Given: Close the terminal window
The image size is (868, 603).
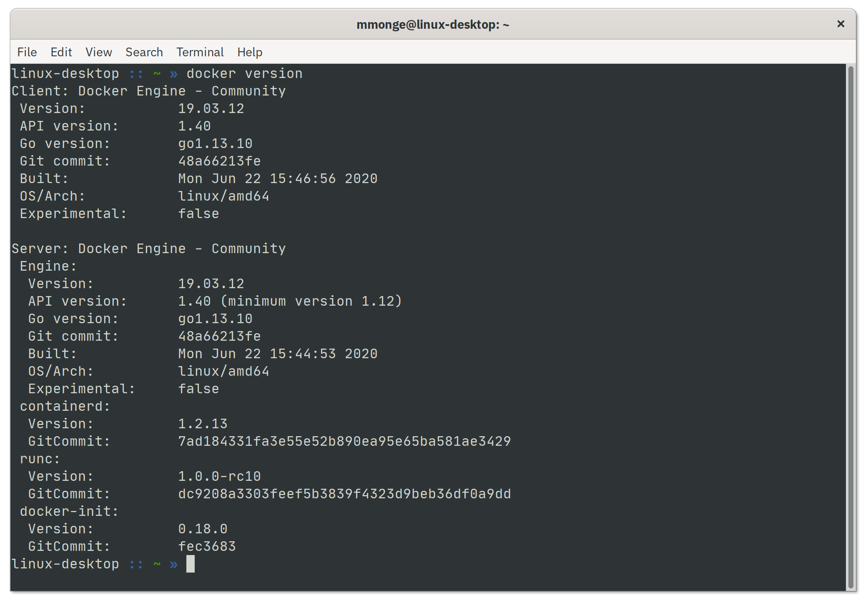Looking at the screenshot, I should pyautogui.click(x=840, y=24).
